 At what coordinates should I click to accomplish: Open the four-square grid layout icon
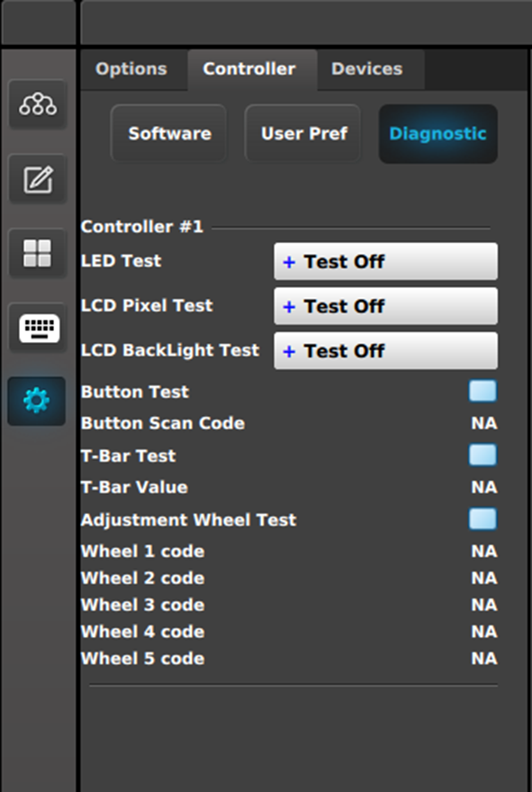[x=38, y=253]
